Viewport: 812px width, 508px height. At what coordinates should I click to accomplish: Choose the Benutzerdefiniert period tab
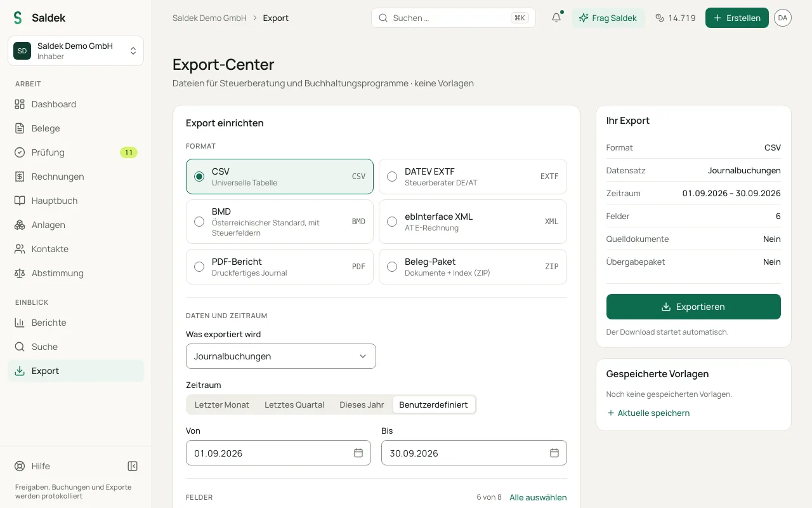tap(433, 404)
